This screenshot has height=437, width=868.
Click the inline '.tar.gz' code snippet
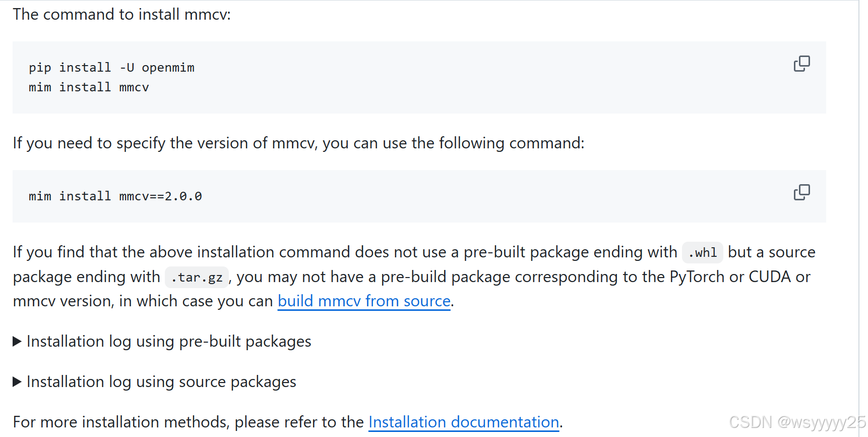coord(196,277)
